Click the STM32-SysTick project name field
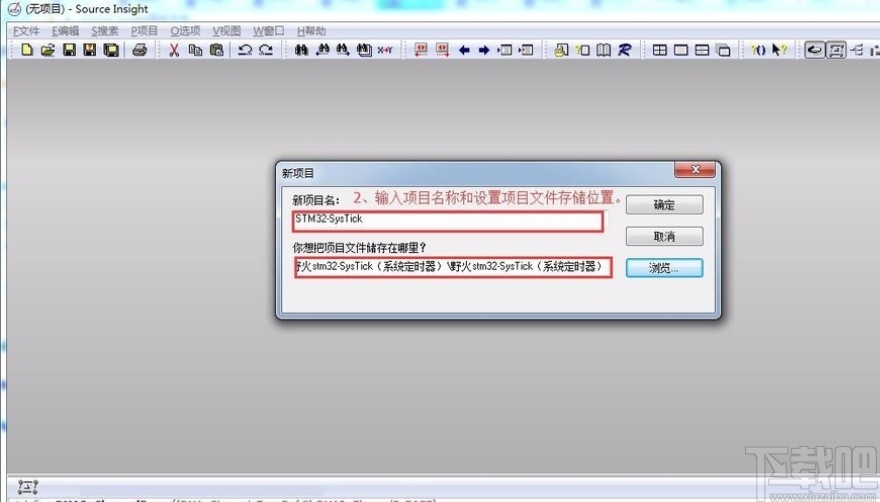This screenshot has height=502, width=880. (x=448, y=221)
